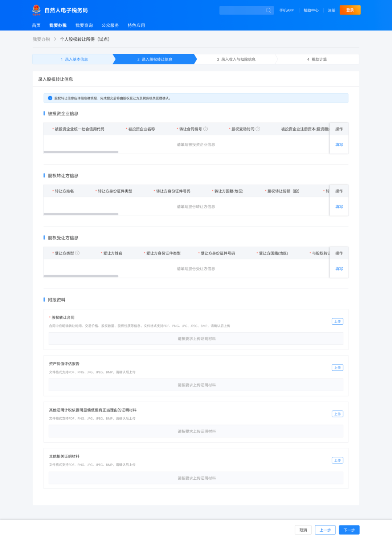Click 填写 for 被投资企业信息 table
392x540 pixels.
coord(339,145)
